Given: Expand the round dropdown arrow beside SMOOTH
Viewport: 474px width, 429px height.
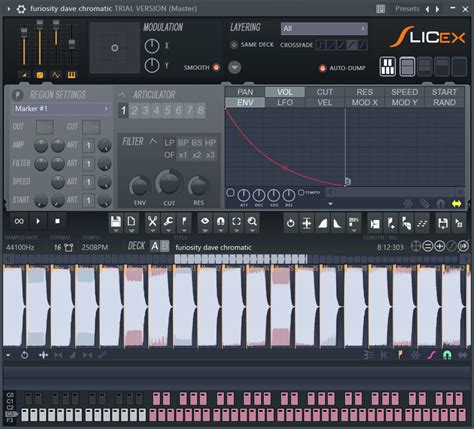Looking at the screenshot, I should click(x=235, y=67).
